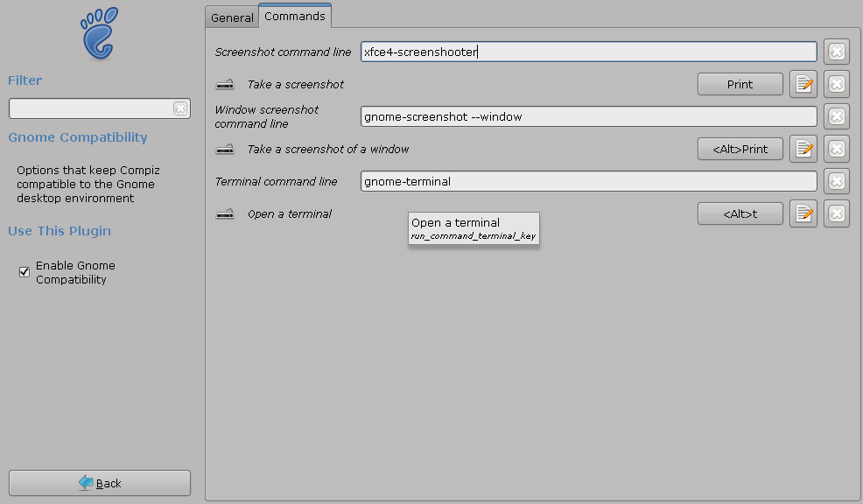
Task: Click the Open a terminal option label
Action: (290, 214)
